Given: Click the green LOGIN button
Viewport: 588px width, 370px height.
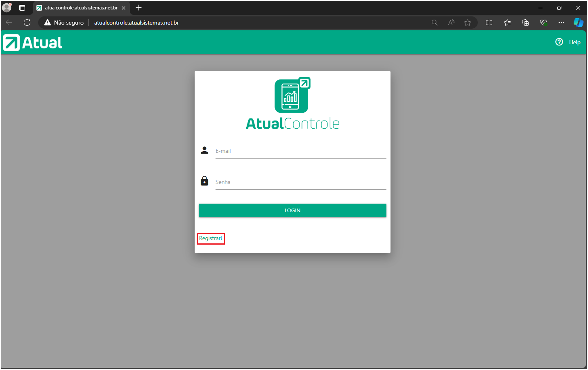Looking at the screenshot, I should 293,210.
